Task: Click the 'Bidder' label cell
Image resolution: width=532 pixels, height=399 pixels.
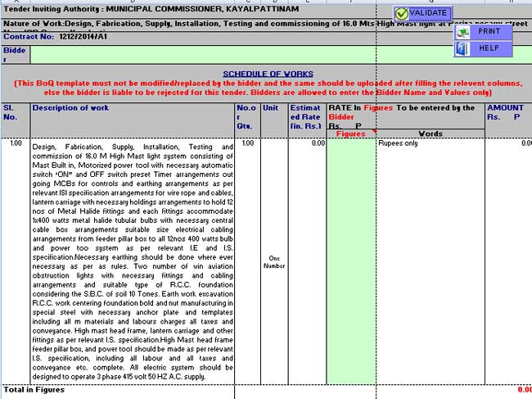Action: [x=16, y=55]
